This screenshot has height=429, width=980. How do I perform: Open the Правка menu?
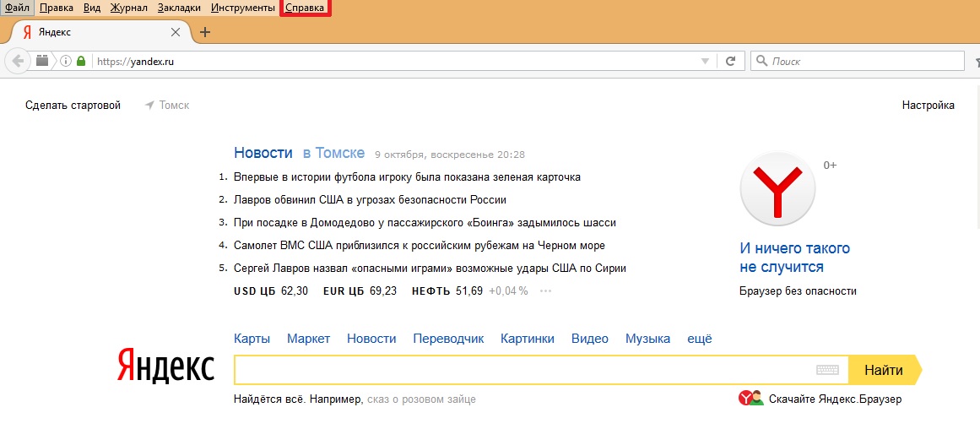coord(57,8)
